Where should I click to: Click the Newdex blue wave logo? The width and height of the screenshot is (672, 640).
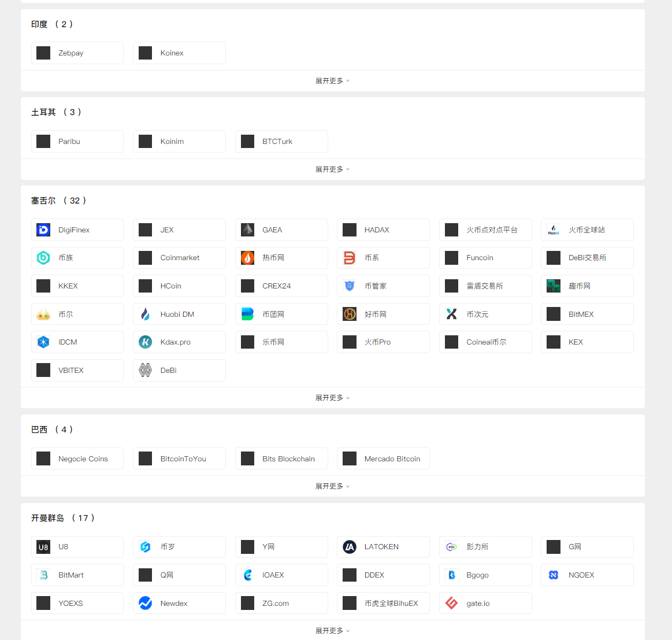145,603
